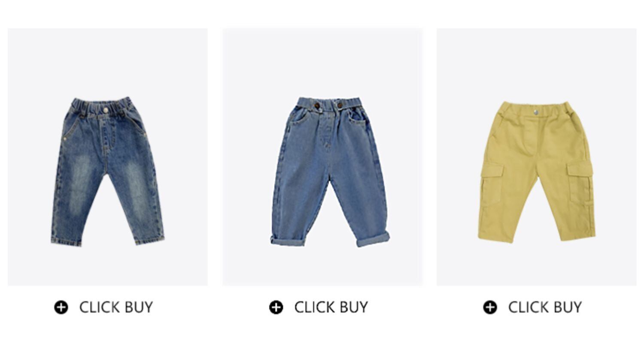Click the plus icon under the faded dark jeans
644x343 pixels.
tap(61, 307)
